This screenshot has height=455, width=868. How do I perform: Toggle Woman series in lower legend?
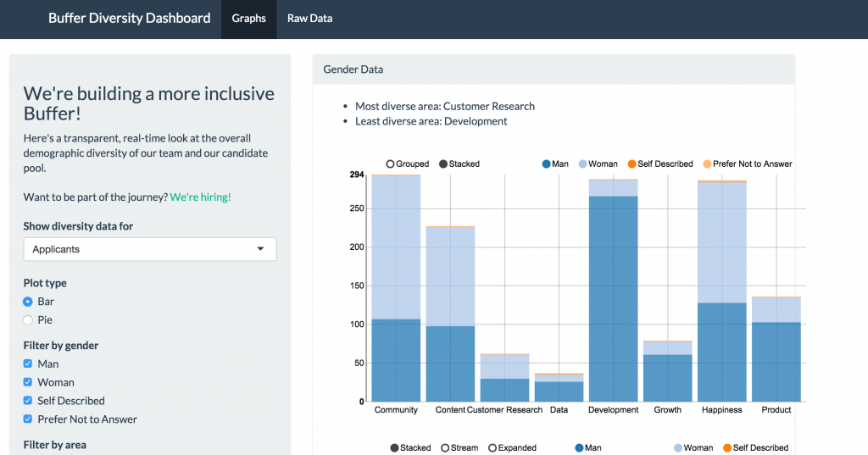693,448
